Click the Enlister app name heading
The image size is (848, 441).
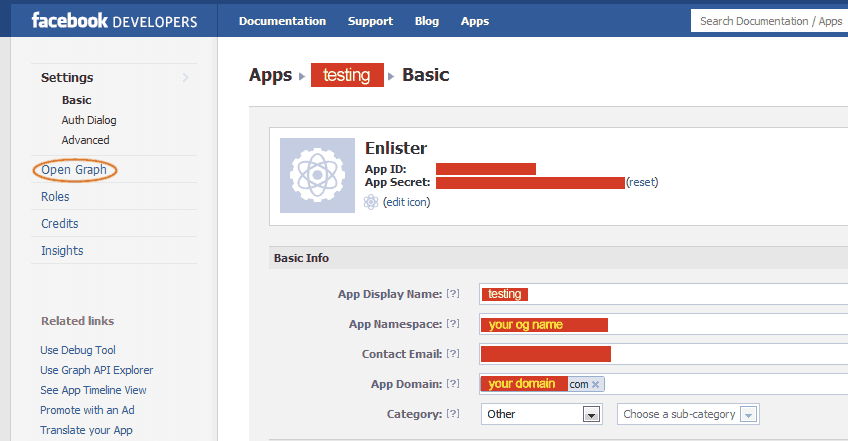pos(396,148)
